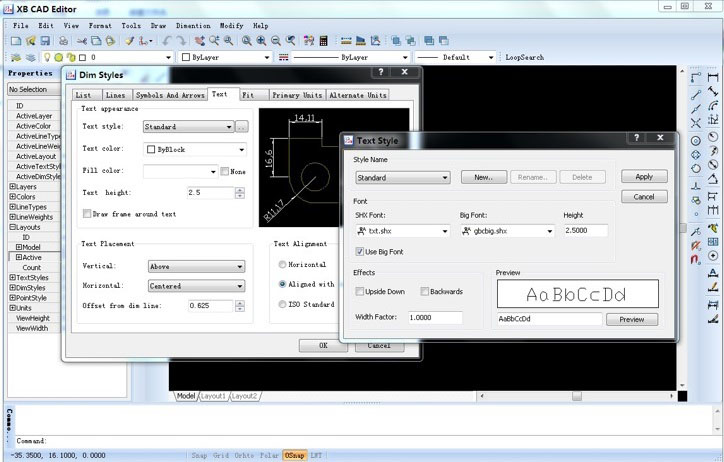The height and width of the screenshot is (462, 724).
Task: Switch to the Symbols And Arrows tab
Action: coord(170,95)
